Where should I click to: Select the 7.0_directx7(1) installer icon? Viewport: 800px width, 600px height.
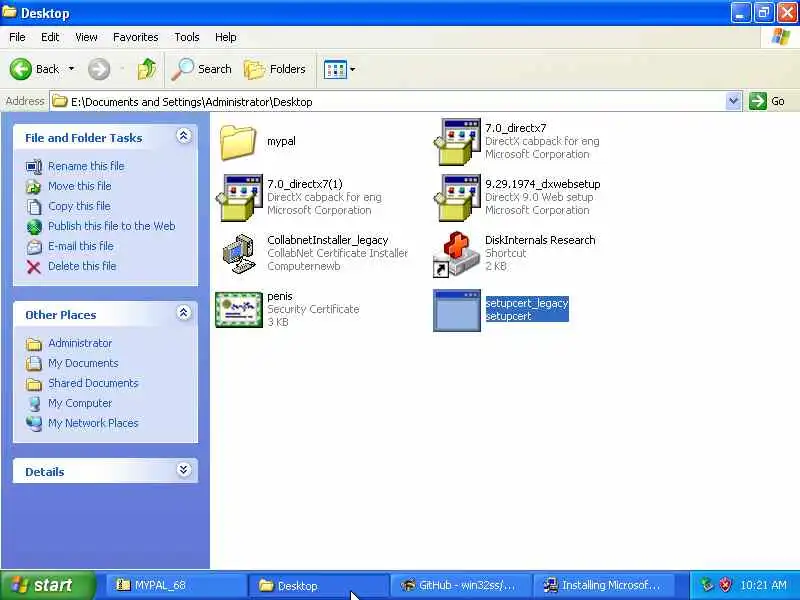click(x=239, y=197)
